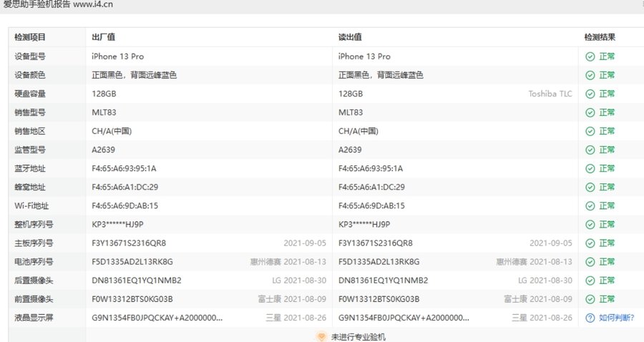
Task: Click factory rear camera serial DN81361EQ1YQ1NMB2
Action: pos(137,280)
